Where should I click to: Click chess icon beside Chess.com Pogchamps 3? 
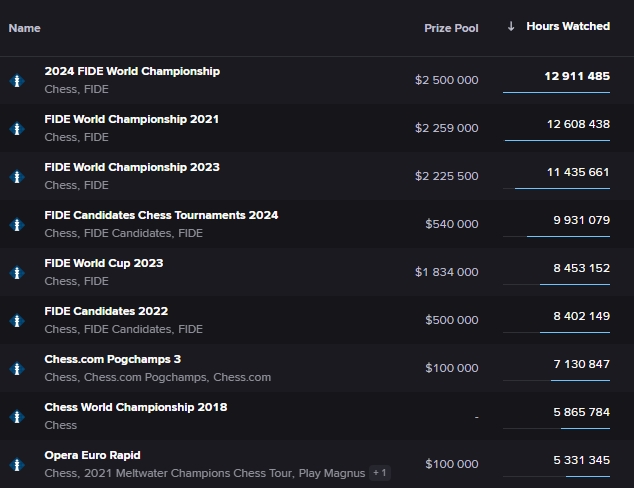tap(17, 369)
